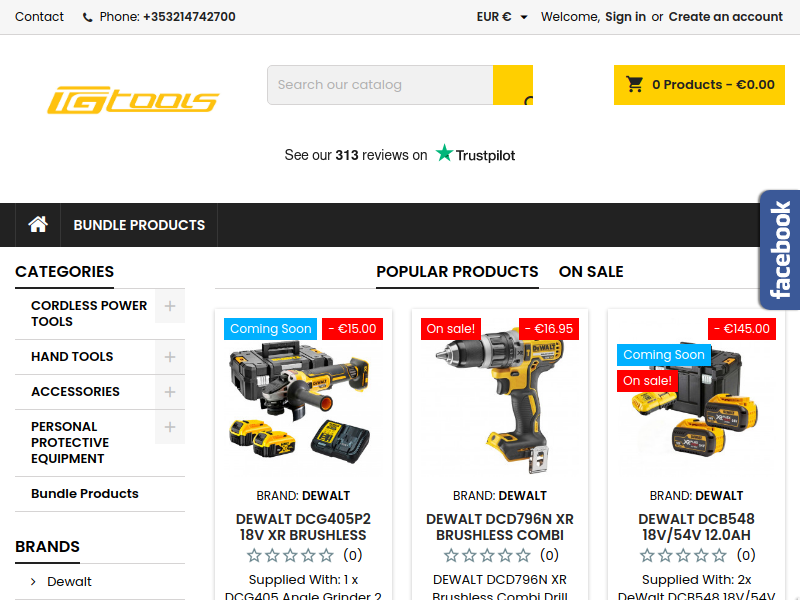Click the phone number +353214742700
Viewport: 800px width, 600px height.
(189, 17)
